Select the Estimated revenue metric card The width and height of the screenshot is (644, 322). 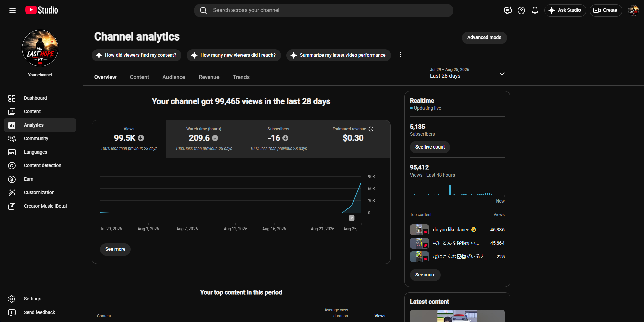click(353, 139)
